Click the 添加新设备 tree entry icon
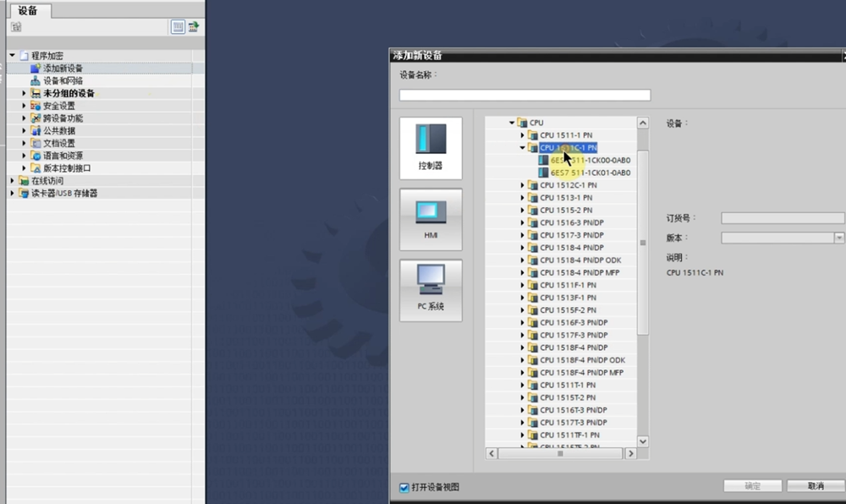This screenshot has width=846, height=504. pos(36,68)
